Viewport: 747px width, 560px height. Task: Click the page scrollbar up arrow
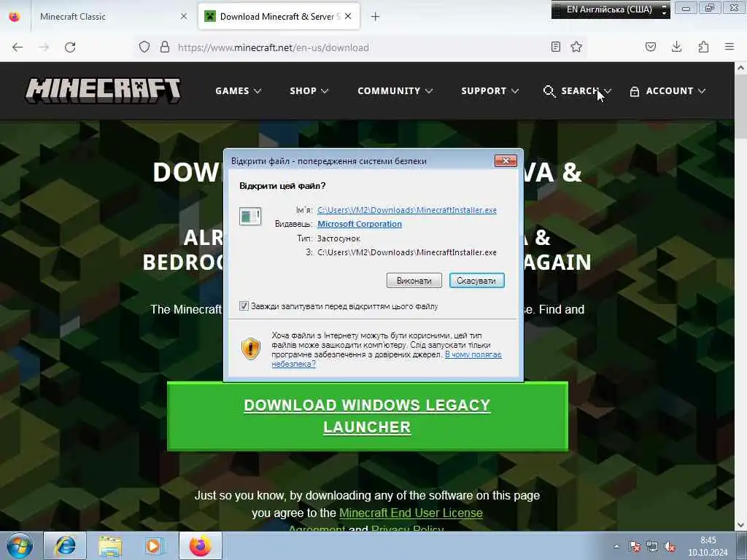[740, 68]
